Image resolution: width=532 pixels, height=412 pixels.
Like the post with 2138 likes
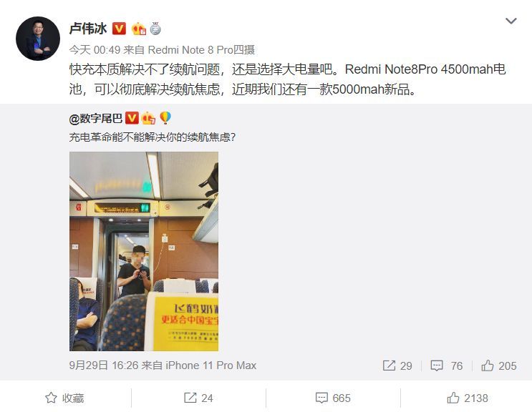467,398
